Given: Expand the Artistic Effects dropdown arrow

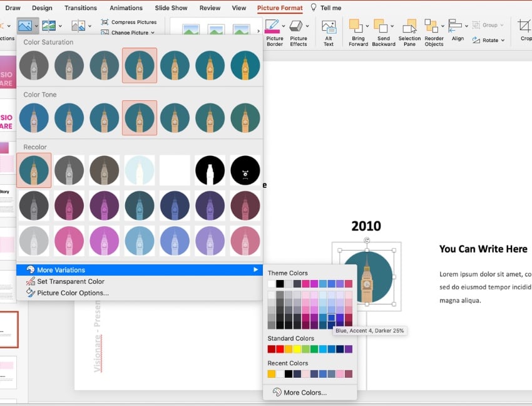Looking at the screenshot, I should 60,26.
